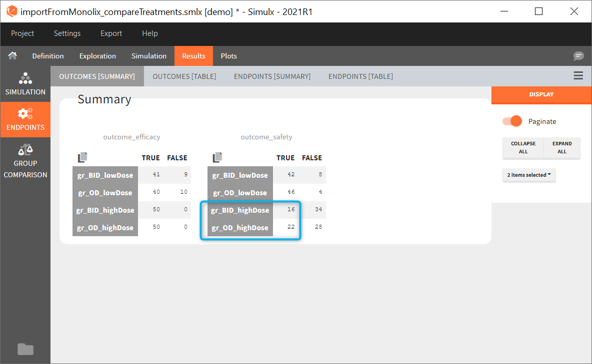Select the highlighted gr_OD_highDose safety row
Screen dimensions: 592x364
pos(240,227)
